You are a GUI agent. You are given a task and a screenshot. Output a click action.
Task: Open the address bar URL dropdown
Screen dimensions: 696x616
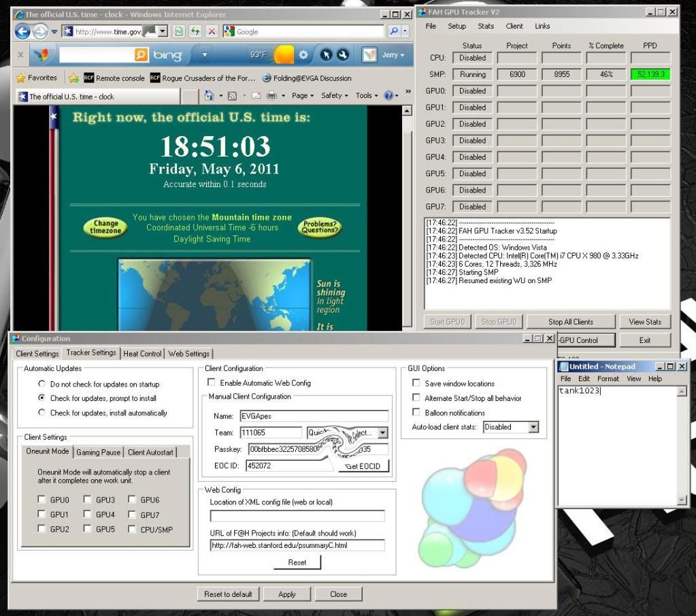(163, 31)
